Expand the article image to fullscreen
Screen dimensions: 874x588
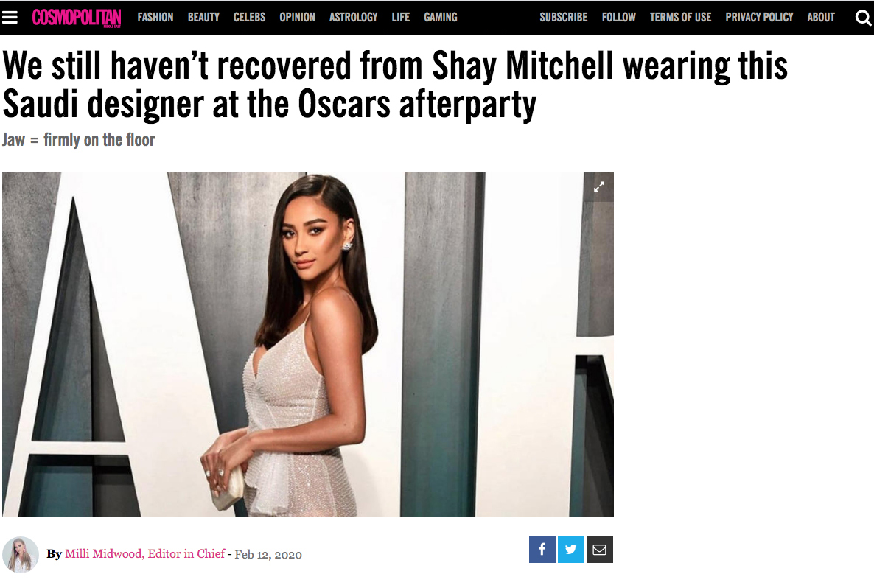point(599,186)
